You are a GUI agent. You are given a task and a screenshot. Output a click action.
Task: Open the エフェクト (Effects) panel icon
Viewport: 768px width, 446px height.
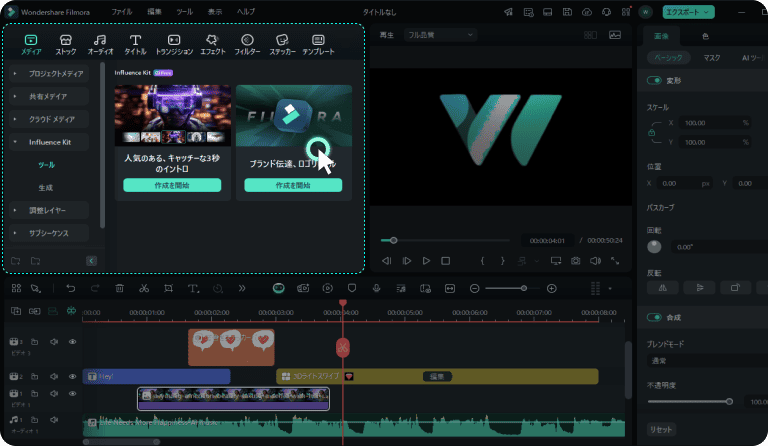point(211,43)
